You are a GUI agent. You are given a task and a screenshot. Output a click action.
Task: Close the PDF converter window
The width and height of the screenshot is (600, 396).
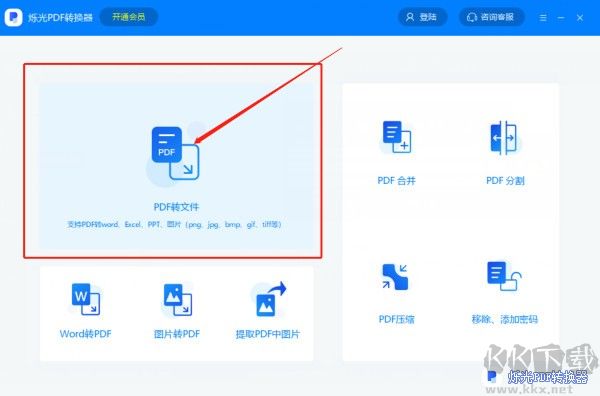click(580, 18)
